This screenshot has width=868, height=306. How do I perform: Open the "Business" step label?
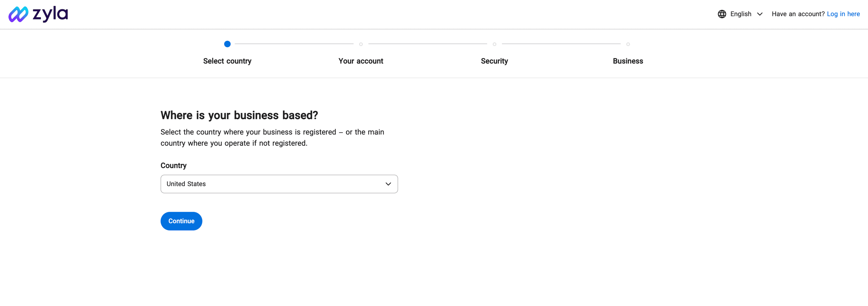[628, 61]
